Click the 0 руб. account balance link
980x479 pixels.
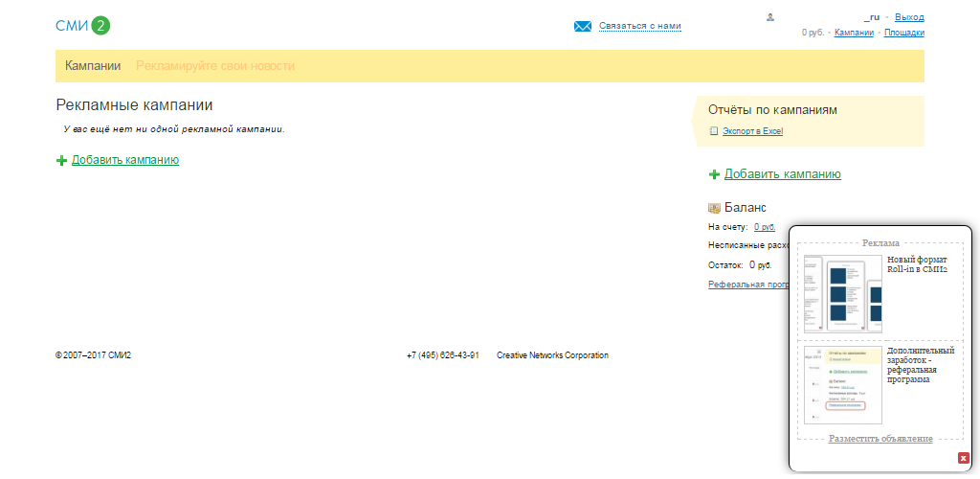coord(765,227)
